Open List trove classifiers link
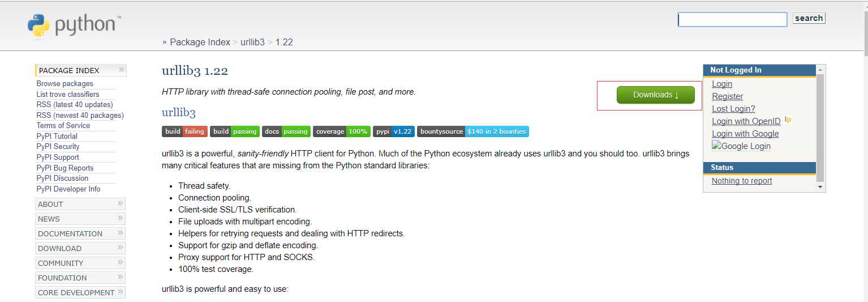Screen dimensions: 868x302 point(67,94)
